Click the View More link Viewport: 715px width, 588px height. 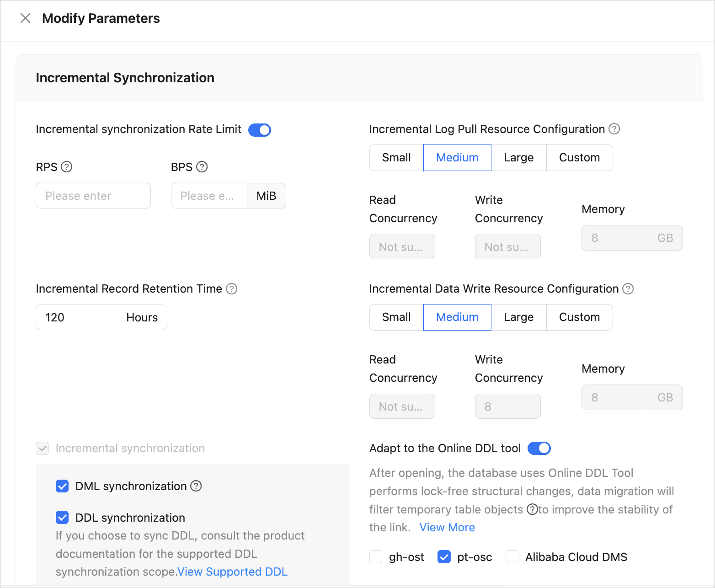447,528
